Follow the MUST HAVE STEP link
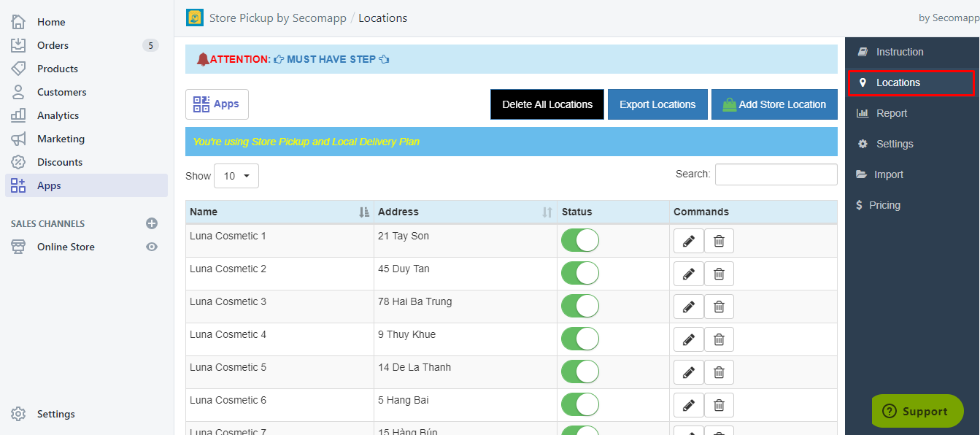This screenshot has width=980, height=435. [331, 59]
